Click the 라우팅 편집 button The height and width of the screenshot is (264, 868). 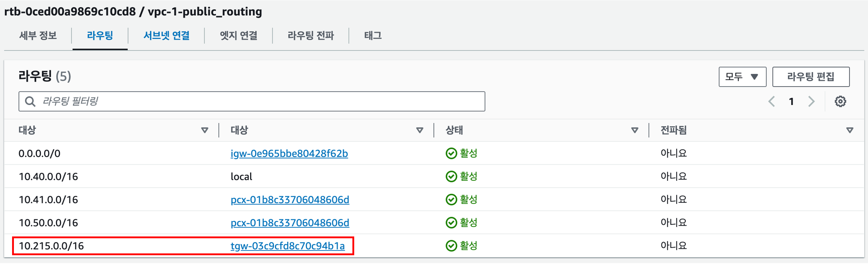811,77
